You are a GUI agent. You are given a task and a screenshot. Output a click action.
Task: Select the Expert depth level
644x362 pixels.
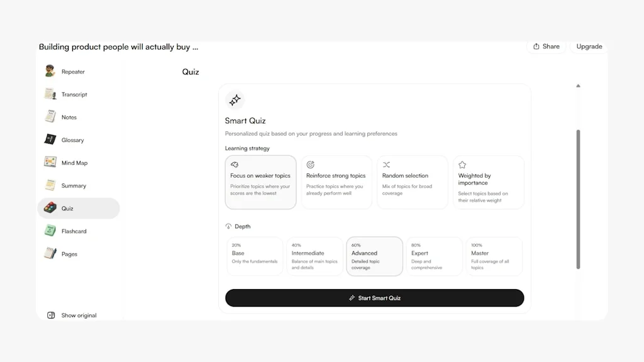point(434,256)
